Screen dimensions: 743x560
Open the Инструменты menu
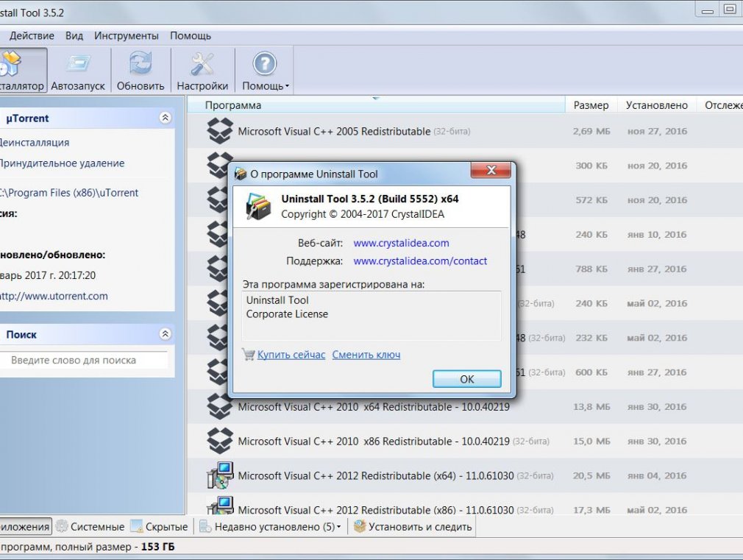pos(126,36)
